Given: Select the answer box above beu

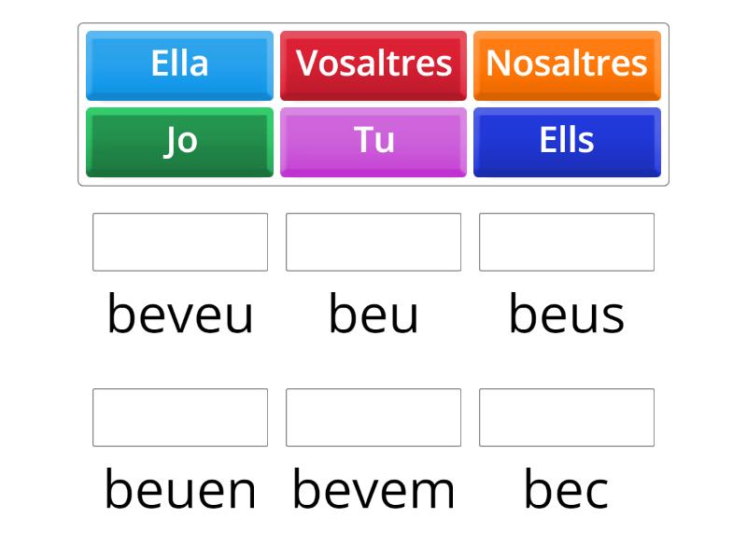Looking at the screenshot, I should click(x=373, y=243).
